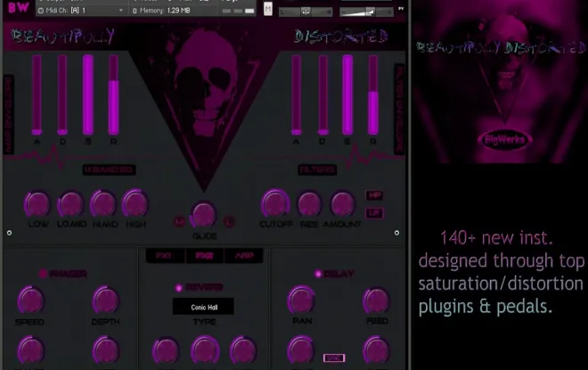This screenshot has height=370, width=588.
Task: Toggle the Delay SYNC button
Action: point(334,358)
